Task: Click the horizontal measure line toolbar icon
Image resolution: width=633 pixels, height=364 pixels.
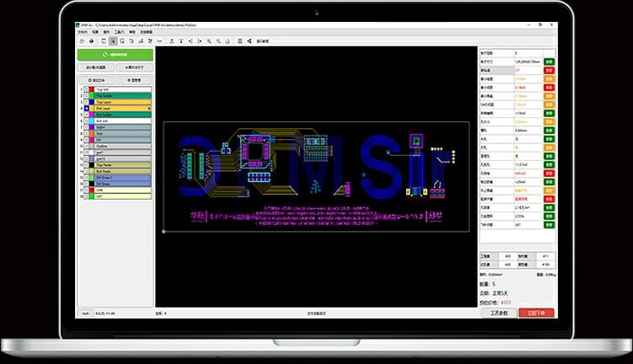Action: coord(159,41)
